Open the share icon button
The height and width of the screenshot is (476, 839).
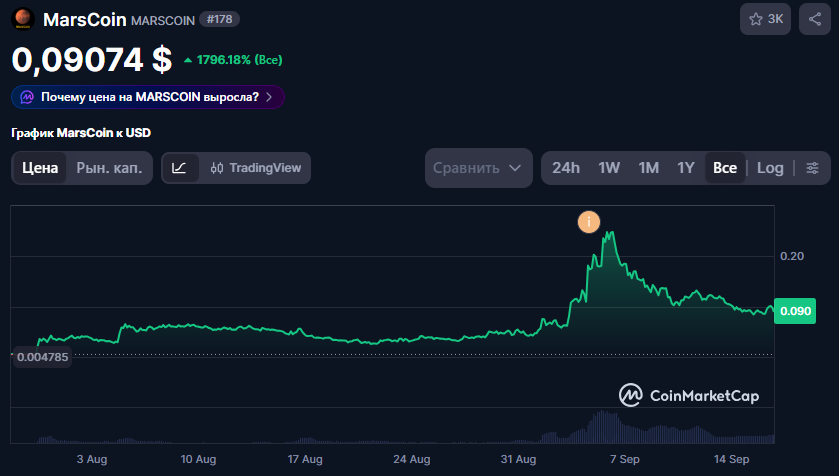(815, 19)
